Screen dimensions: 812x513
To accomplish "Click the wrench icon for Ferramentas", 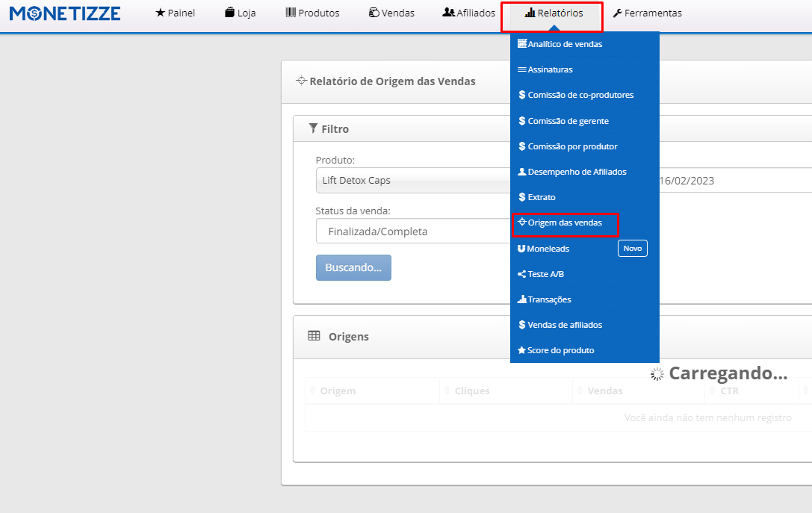I will coord(618,13).
